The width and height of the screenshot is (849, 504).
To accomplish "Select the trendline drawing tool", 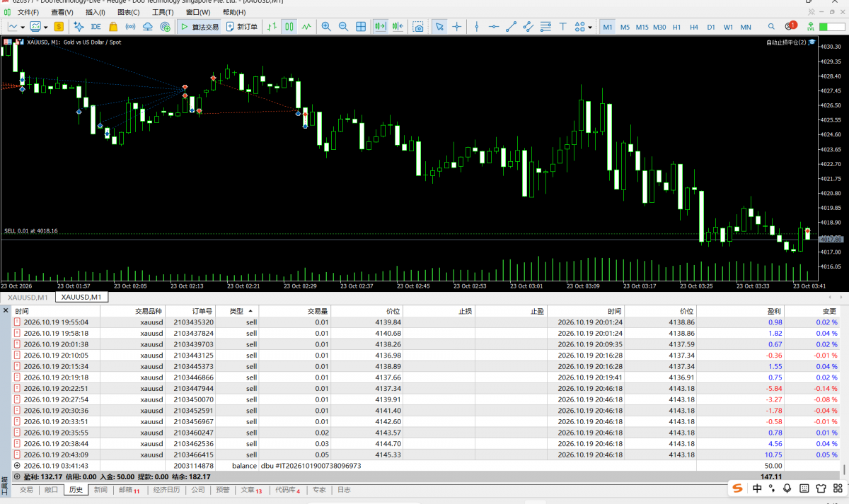I will click(511, 27).
